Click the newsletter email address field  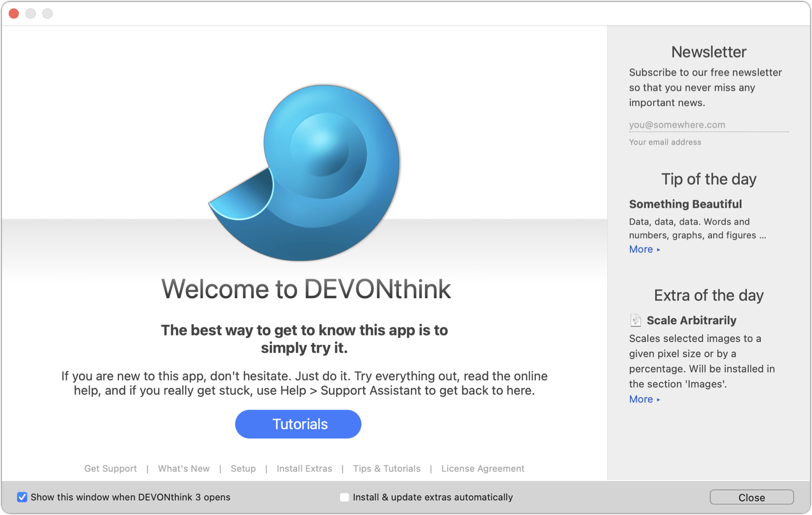coord(709,125)
